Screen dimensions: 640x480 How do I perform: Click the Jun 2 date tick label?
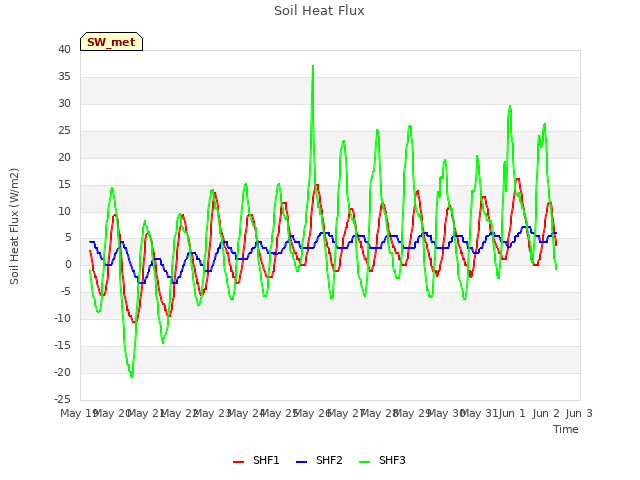[x=546, y=413]
